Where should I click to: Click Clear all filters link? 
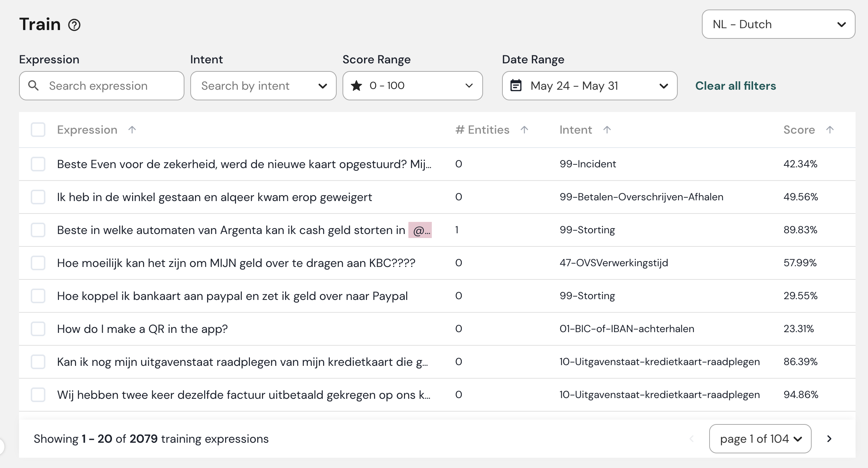click(x=736, y=86)
